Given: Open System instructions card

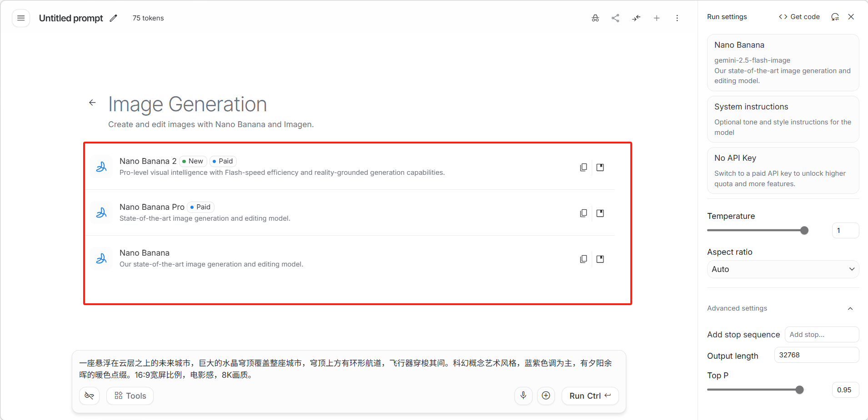Looking at the screenshot, I should pyautogui.click(x=783, y=119).
